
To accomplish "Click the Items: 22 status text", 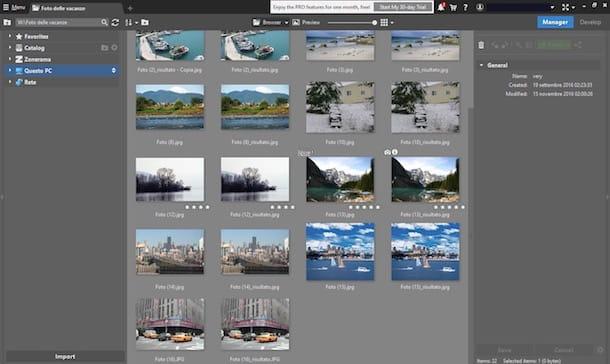I will (x=487, y=360).
